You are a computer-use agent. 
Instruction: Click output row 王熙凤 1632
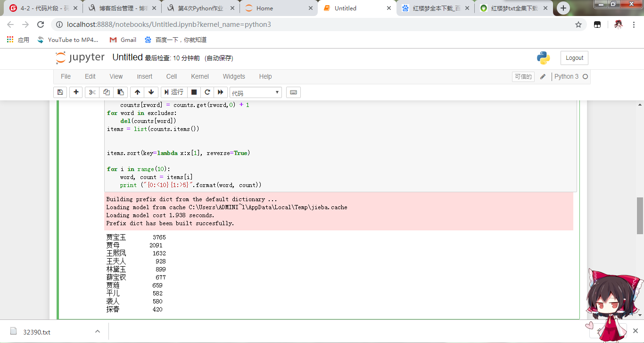(136, 253)
